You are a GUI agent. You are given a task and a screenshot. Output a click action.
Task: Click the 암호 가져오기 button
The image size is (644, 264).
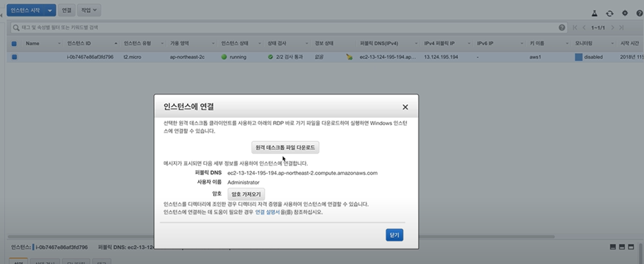coord(246,194)
